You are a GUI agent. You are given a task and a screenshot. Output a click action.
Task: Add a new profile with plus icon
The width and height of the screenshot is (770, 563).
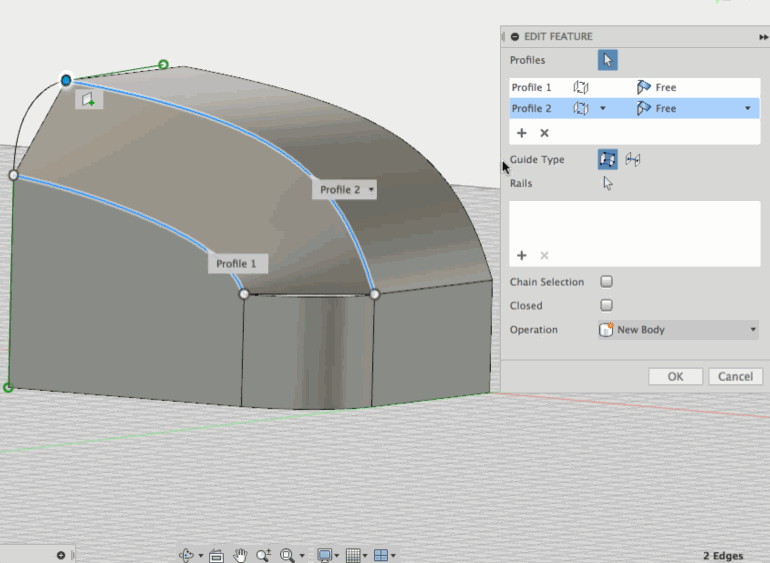click(521, 133)
